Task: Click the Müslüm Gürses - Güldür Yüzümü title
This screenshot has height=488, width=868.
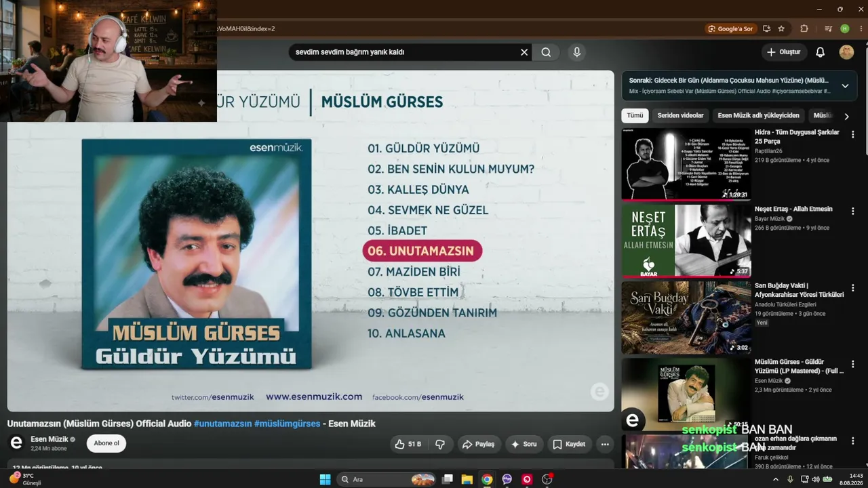Action: click(x=800, y=367)
